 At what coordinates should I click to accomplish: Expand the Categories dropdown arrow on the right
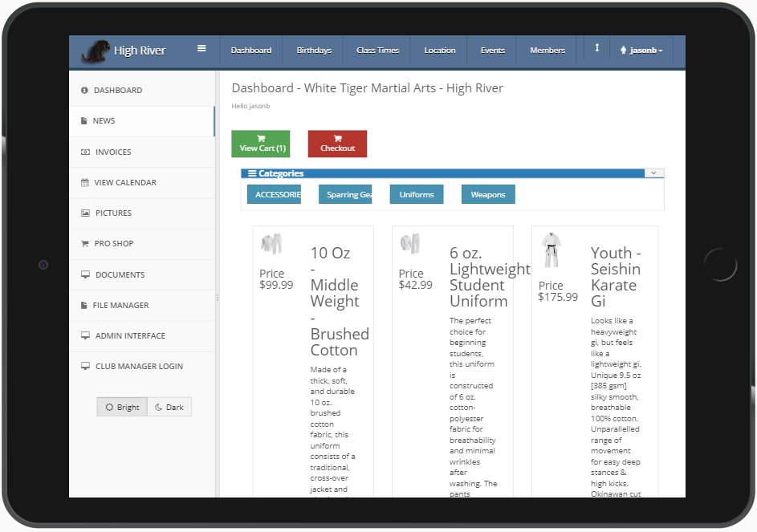[x=653, y=173]
